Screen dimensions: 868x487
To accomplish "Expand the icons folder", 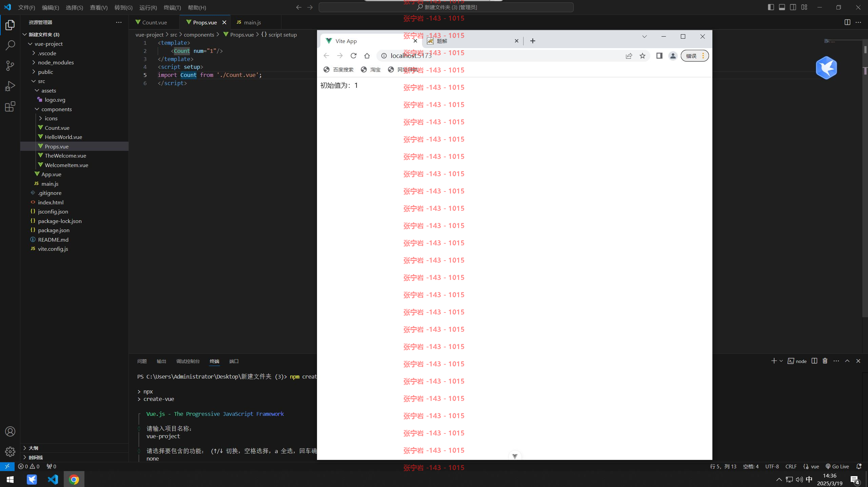I will tap(51, 118).
